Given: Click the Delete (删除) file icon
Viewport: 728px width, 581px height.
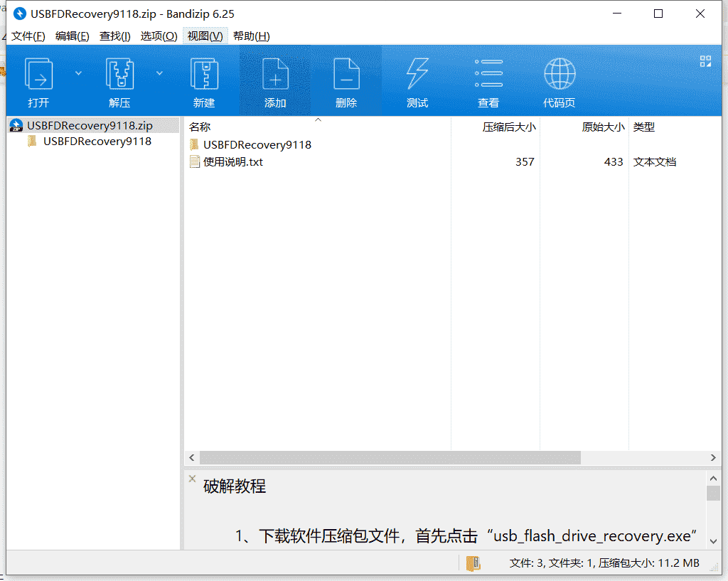Looking at the screenshot, I should (346, 74).
